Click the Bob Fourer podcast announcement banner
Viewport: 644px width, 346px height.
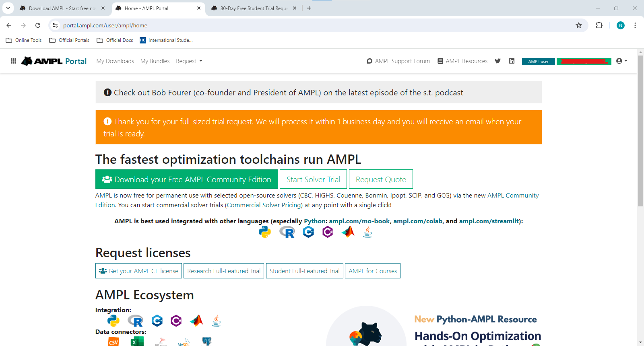(318, 92)
